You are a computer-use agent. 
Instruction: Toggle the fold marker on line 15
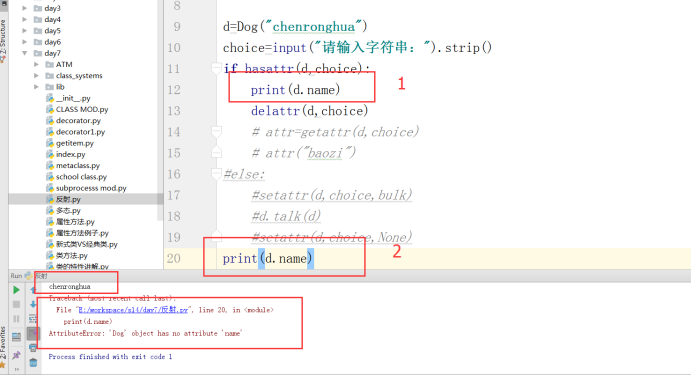click(216, 153)
